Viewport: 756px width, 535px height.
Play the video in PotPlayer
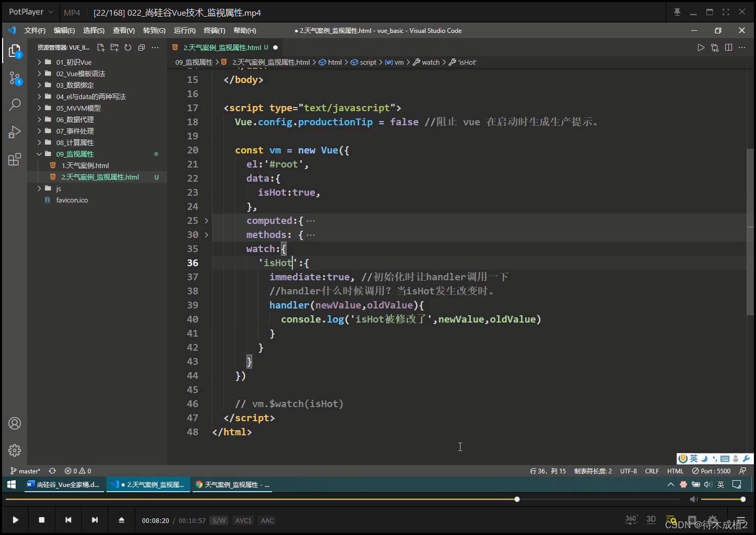[x=16, y=520]
